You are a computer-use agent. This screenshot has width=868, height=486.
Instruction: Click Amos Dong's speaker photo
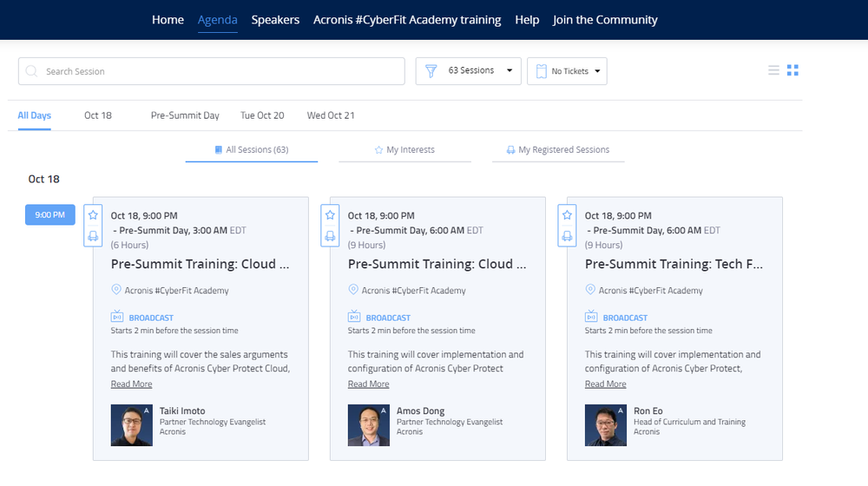pos(369,425)
